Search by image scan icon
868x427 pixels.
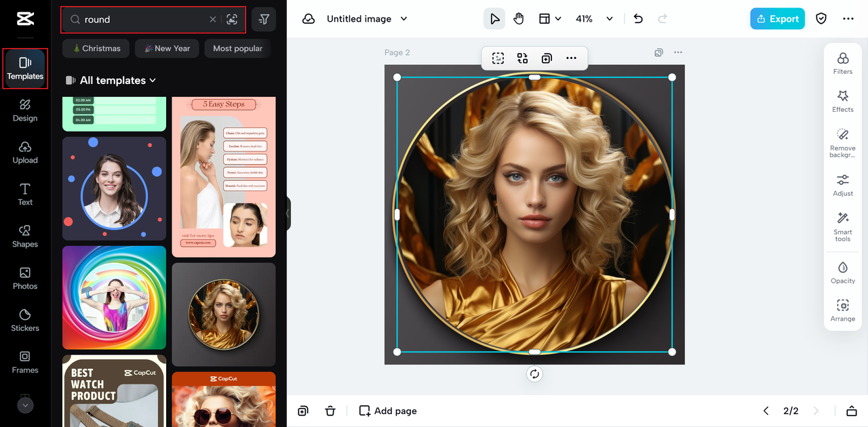click(x=232, y=20)
